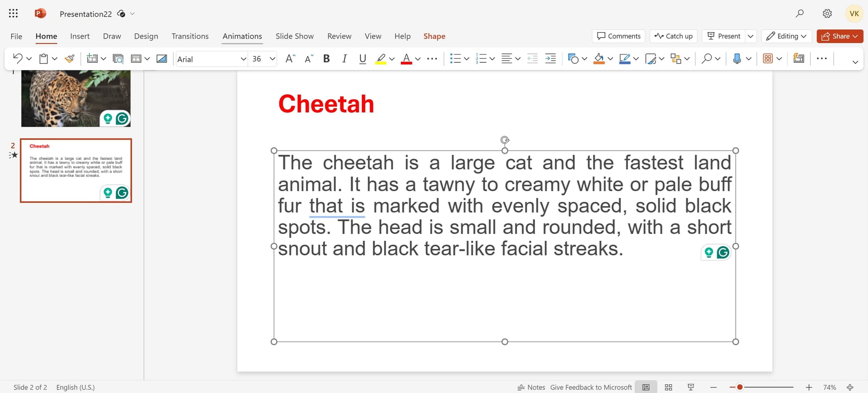This screenshot has width=868, height=393.
Task: Select the Cheetah slide 2 thumbnail
Action: [76, 170]
